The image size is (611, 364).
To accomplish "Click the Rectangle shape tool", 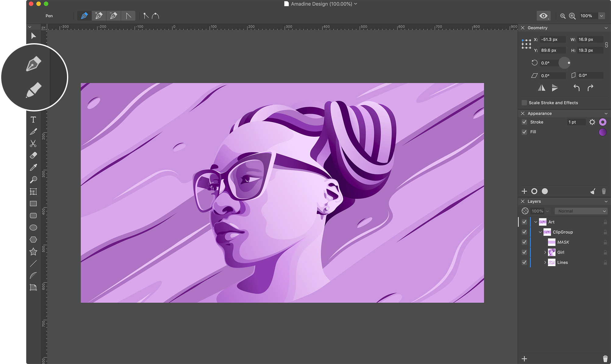I will pyautogui.click(x=34, y=203).
